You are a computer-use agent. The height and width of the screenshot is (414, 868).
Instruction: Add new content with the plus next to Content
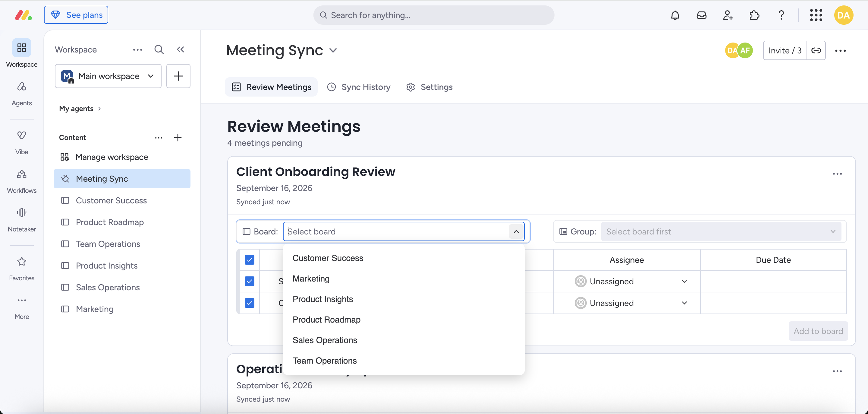[178, 138]
